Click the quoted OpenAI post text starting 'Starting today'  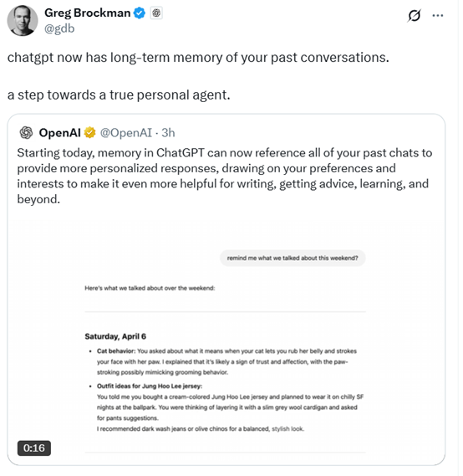(225, 176)
